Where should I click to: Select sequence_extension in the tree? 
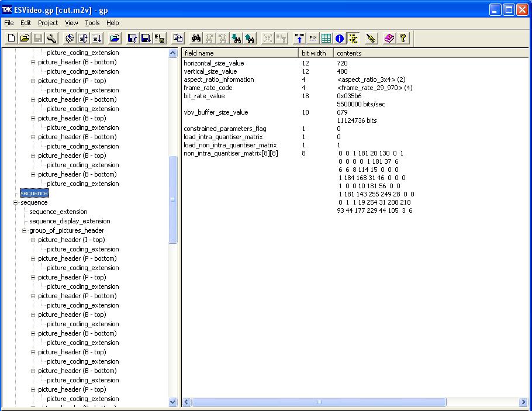click(x=58, y=212)
